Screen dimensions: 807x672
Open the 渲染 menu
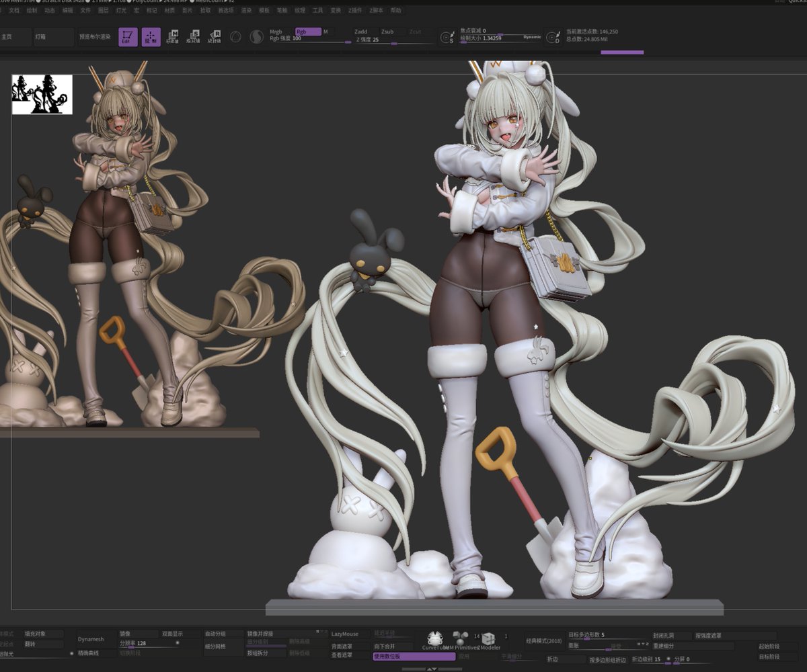coord(246,11)
